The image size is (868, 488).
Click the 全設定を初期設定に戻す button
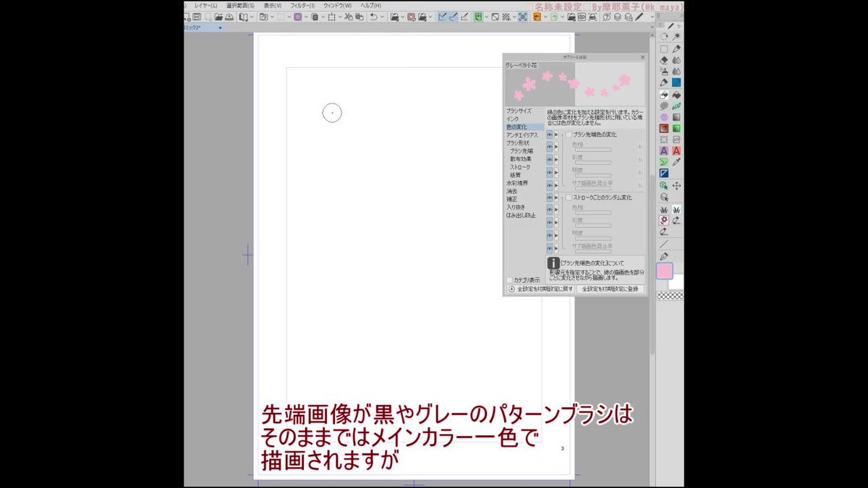tap(540, 288)
